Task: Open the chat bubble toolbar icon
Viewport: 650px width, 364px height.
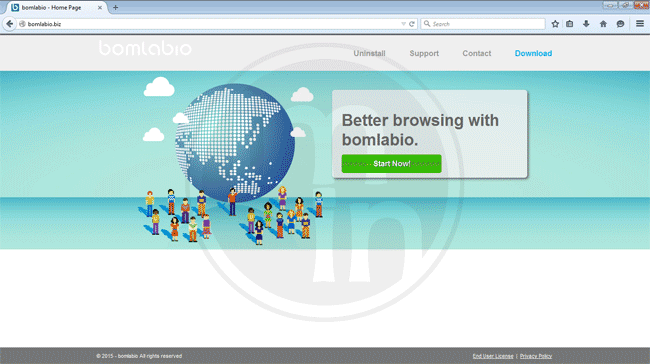Action: coord(620,24)
